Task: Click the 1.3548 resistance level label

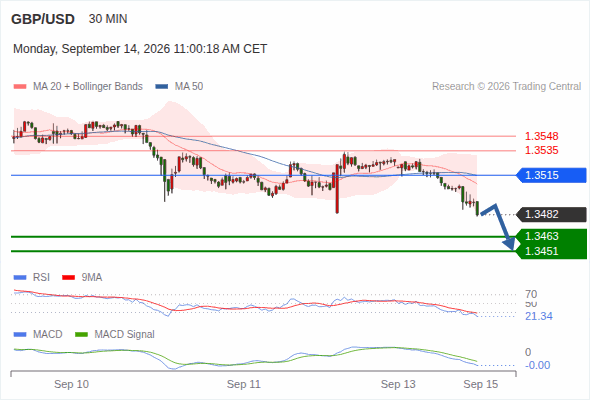Action: (541, 136)
